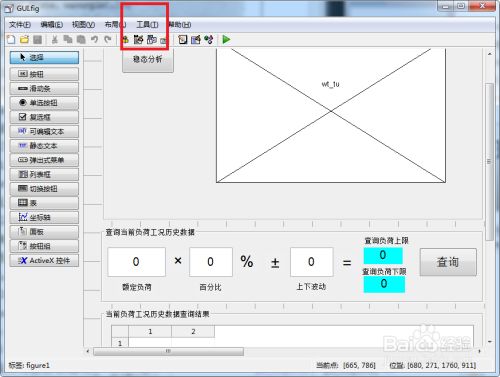
Task: Choose the 滑动条 slider component
Action: tap(44, 88)
